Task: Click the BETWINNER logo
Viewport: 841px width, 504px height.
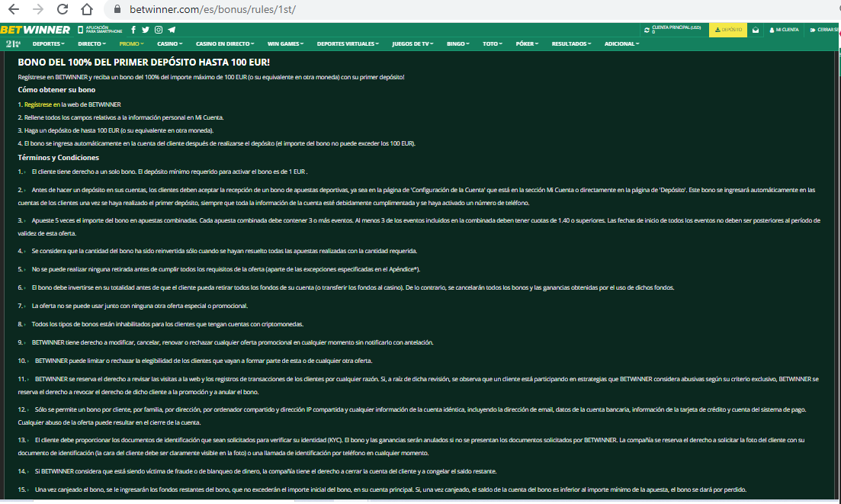Action: click(35, 30)
